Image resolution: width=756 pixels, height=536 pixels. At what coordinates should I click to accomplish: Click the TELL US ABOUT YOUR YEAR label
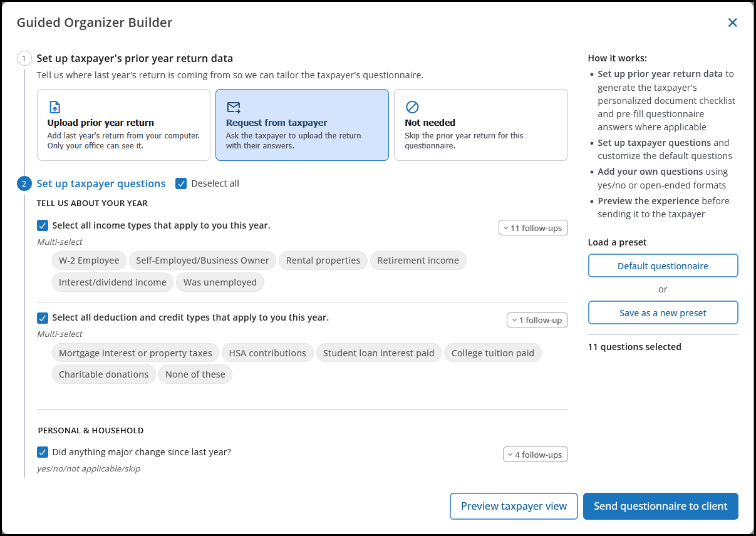92,204
